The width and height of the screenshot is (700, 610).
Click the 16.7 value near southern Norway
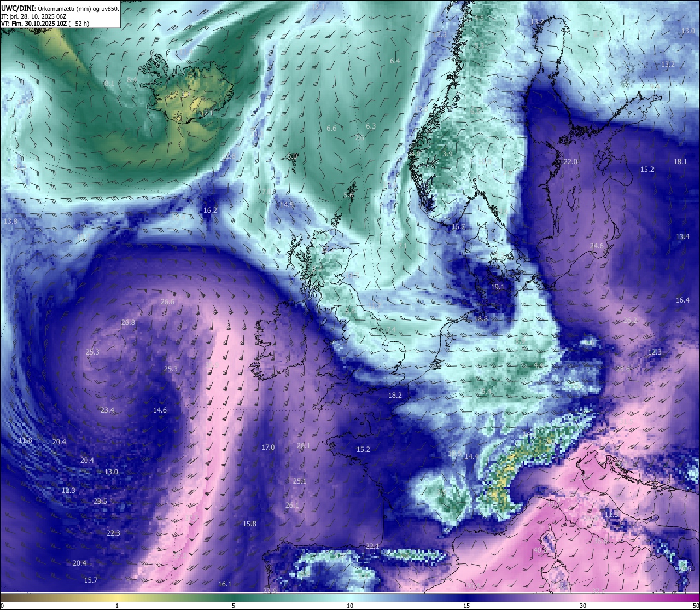tap(458, 226)
